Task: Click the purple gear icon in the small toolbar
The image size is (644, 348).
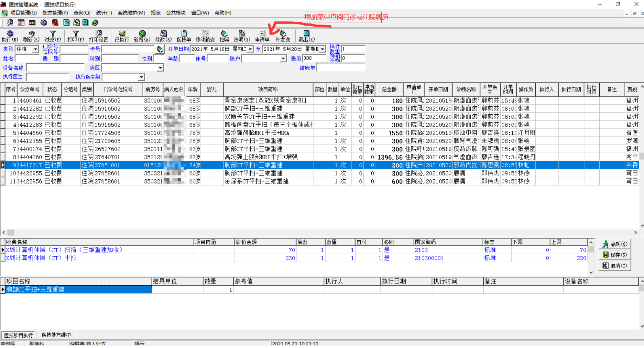Action: coord(44,23)
